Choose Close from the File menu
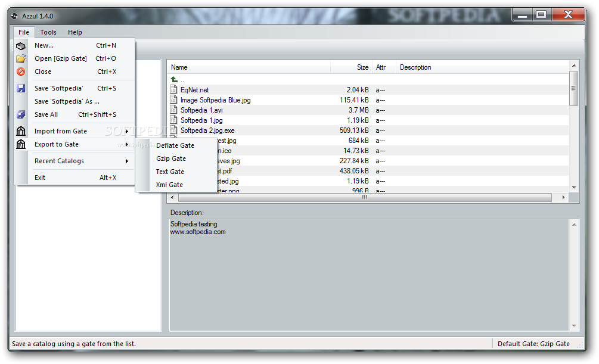Screen dimensions: 599x364 coord(75,71)
